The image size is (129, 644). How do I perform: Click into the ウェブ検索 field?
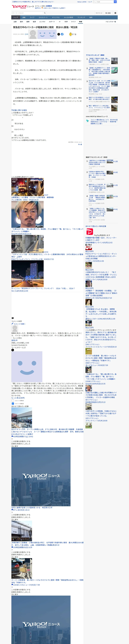(x=103, y=2)
